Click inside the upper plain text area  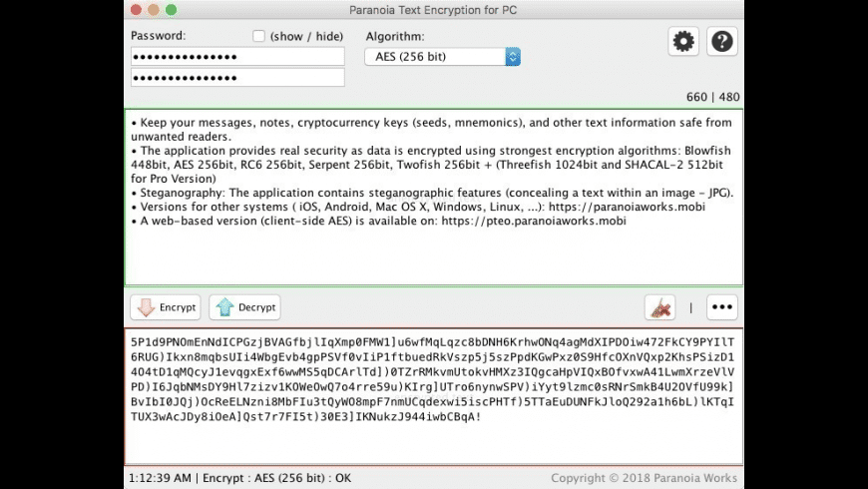433,249
